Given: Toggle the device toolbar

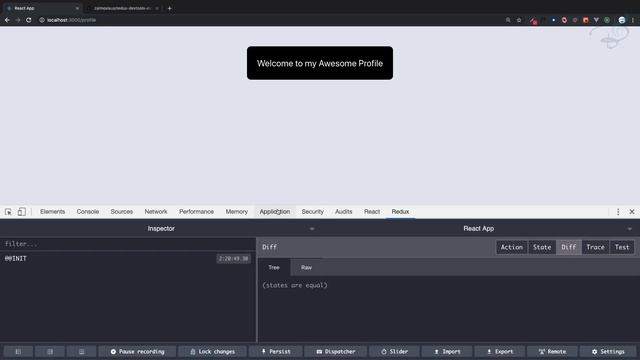Looking at the screenshot, I should [22, 211].
